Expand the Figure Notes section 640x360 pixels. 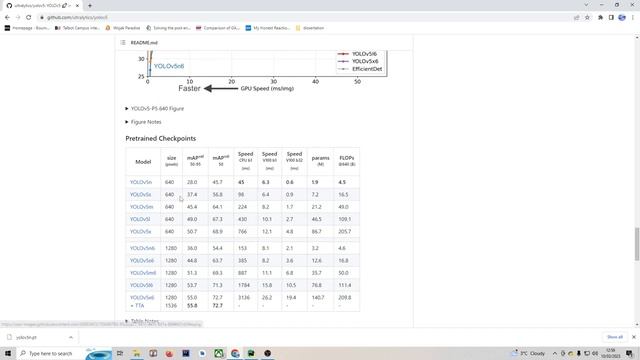[143, 122]
